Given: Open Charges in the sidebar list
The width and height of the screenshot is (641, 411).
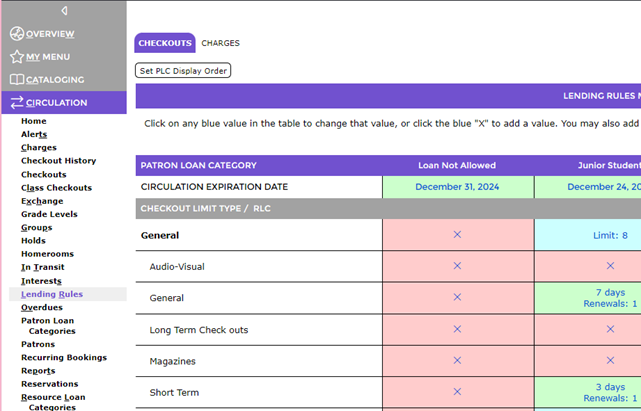Looking at the screenshot, I should 39,148.
